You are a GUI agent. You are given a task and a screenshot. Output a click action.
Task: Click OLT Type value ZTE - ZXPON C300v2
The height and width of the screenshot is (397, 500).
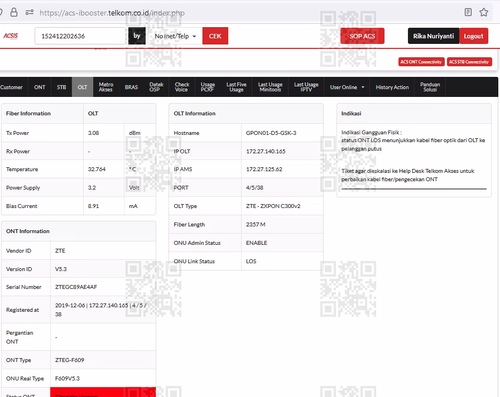(273, 206)
